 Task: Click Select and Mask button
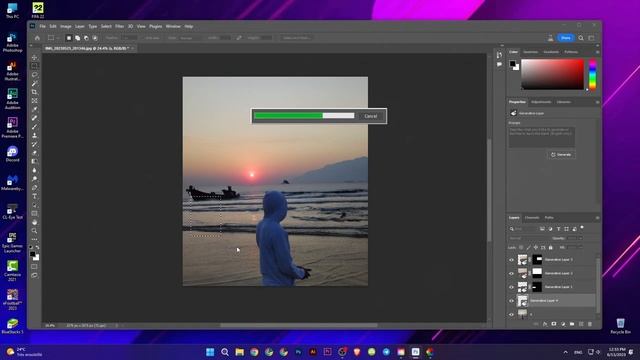(296, 38)
